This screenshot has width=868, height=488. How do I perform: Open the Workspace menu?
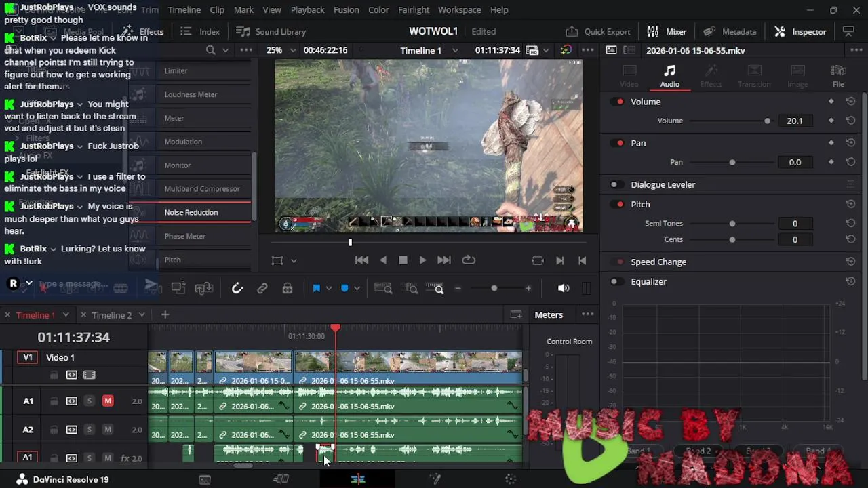coord(459,10)
